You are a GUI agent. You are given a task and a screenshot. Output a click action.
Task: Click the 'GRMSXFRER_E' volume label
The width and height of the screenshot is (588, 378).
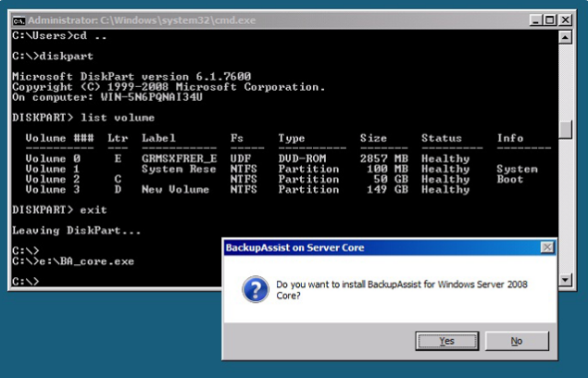(x=180, y=158)
